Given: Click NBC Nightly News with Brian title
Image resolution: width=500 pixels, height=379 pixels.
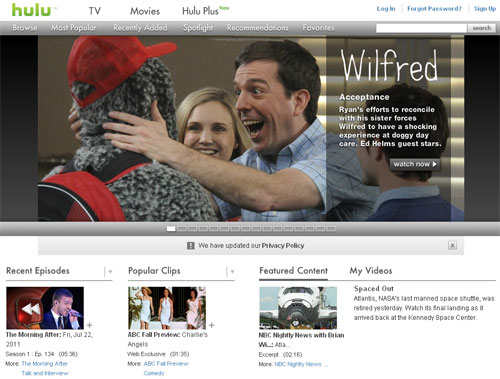Looking at the screenshot, I should pyautogui.click(x=301, y=340).
